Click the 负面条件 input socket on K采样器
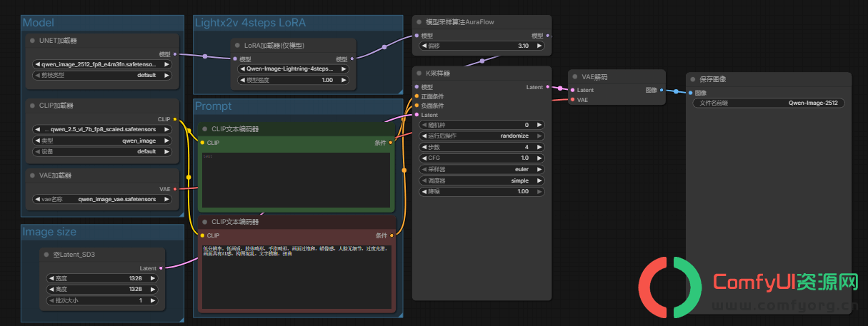Screen dimensions: 868x326 [416, 106]
